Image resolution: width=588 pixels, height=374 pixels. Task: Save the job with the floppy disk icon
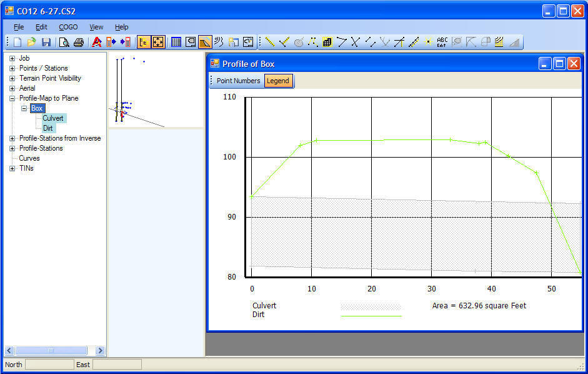coord(46,43)
